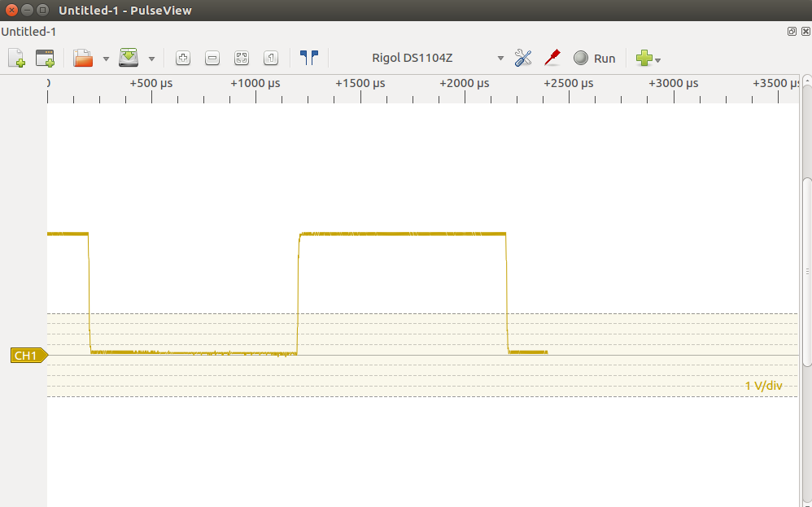Float the Untitled-1 dock panel
This screenshot has height=507, width=812.
tap(792, 32)
